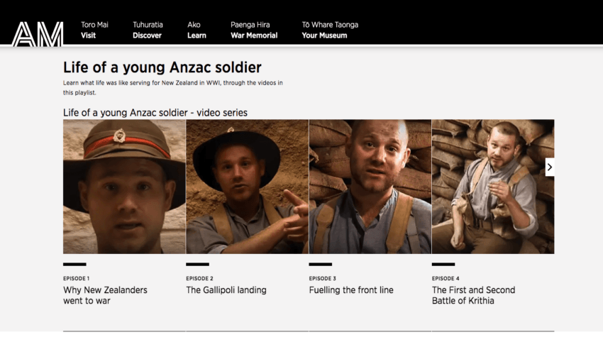Screen dimensions: 603x364
Task: Click the "Episode 2" label
Action: coord(199,279)
